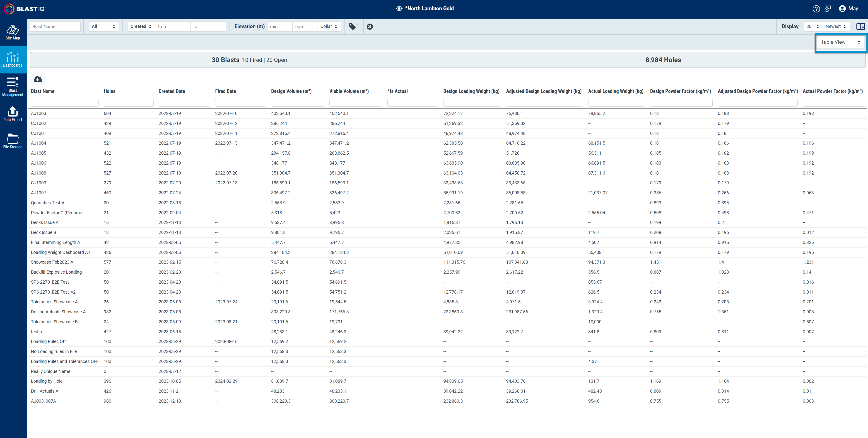Change the Display count 30 dropdown
Image resolution: width=868 pixels, height=438 pixels.
pyautogui.click(x=813, y=26)
